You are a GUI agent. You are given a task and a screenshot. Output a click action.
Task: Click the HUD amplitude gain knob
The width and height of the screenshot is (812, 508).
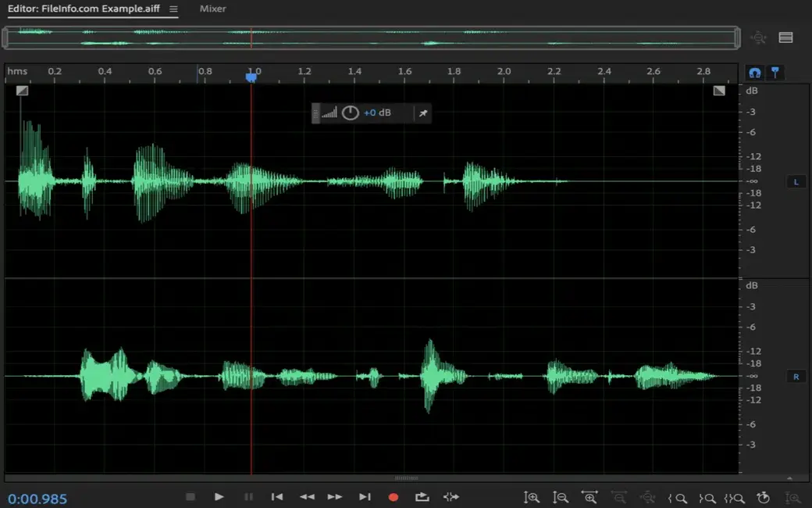pos(350,113)
